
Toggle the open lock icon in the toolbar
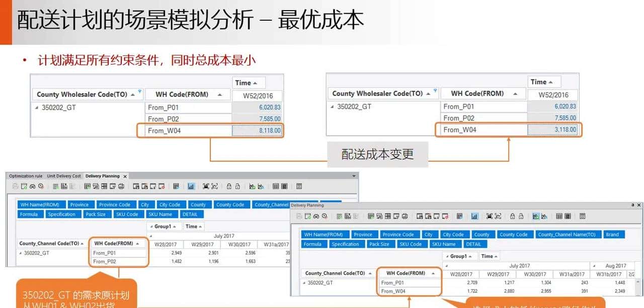[x=237, y=186]
